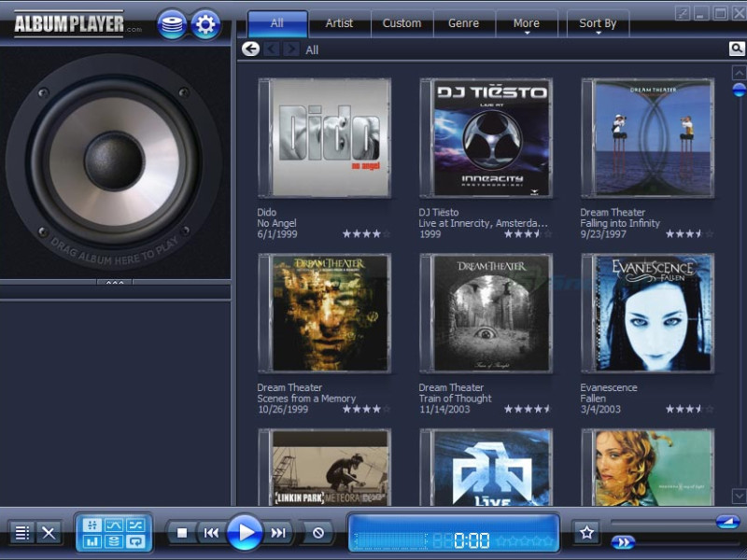Switch to the Custom tab
Screen dimensions: 747x560
pos(402,23)
